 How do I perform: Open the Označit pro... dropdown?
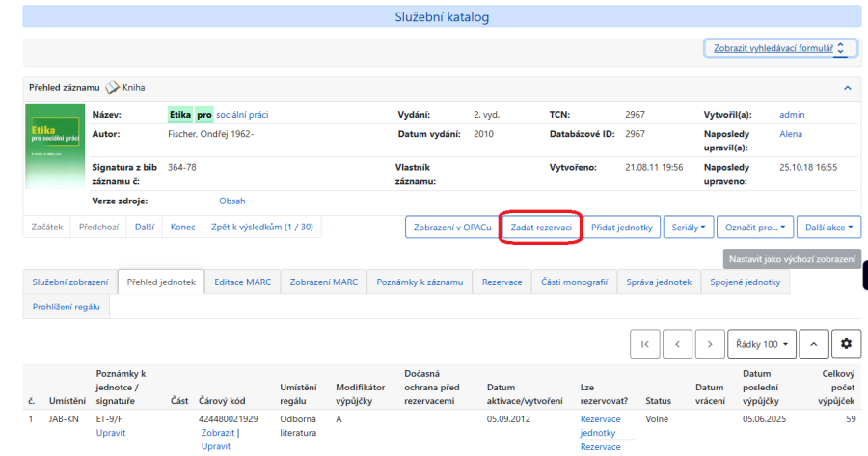pos(754,227)
